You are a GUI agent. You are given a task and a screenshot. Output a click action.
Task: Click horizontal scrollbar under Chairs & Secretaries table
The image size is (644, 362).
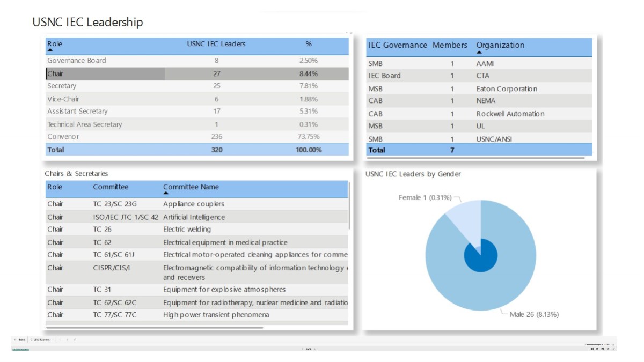point(155,327)
